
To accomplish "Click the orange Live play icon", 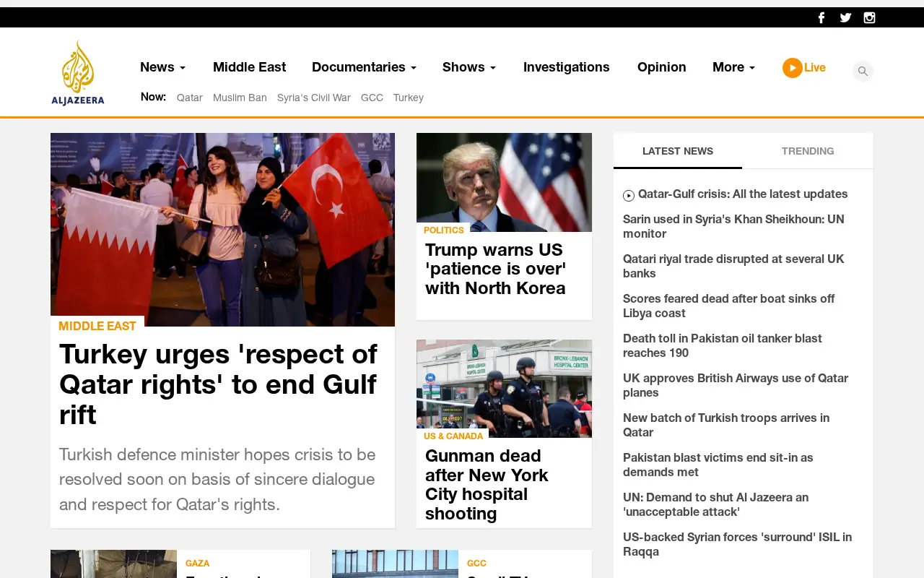I will pyautogui.click(x=792, y=68).
